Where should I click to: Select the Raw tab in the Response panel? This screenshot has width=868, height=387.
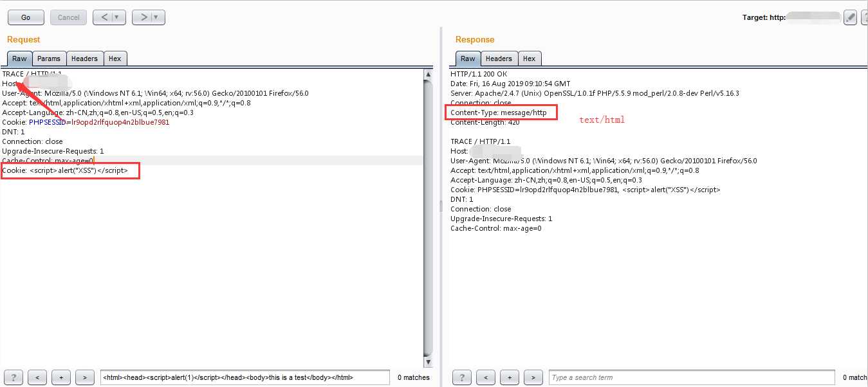pyautogui.click(x=468, y=59)
